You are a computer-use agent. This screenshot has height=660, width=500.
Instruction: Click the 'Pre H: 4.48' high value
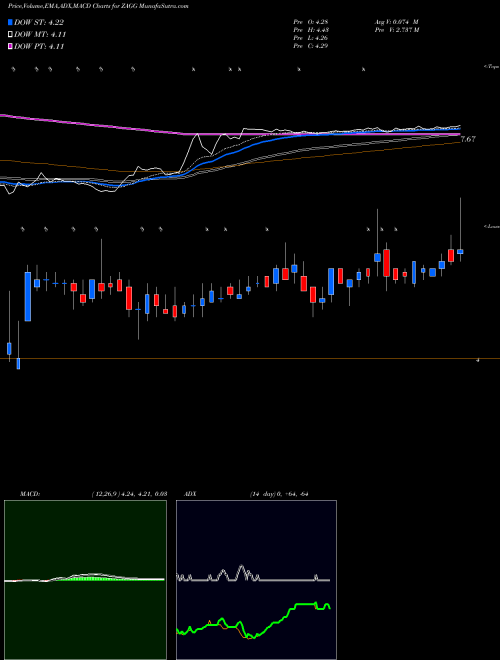(311, 30)
